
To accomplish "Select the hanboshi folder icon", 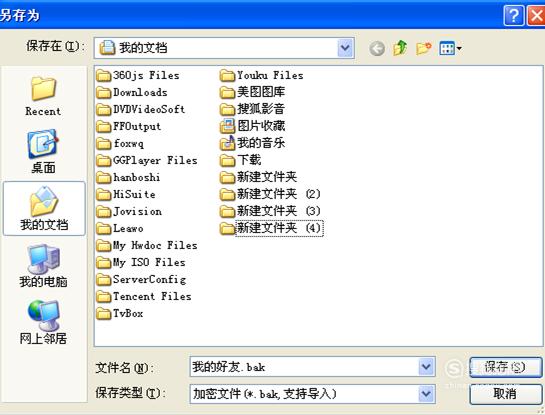I will 103,178.
